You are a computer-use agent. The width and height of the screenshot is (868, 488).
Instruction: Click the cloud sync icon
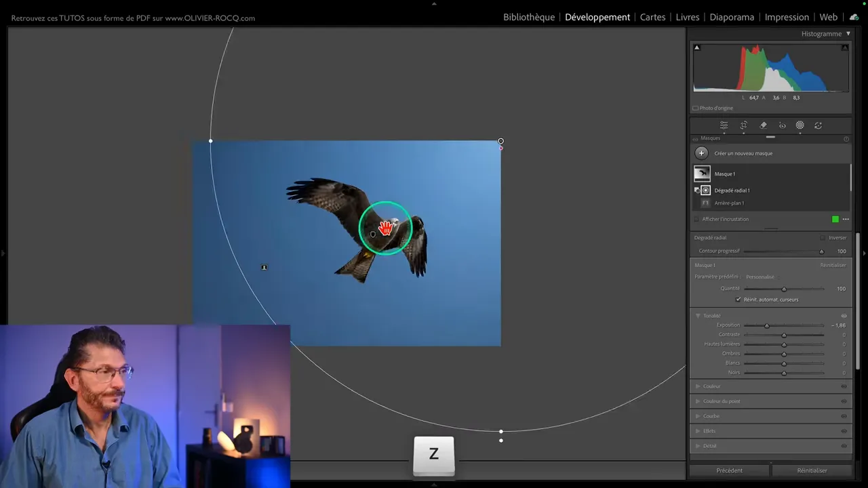coord(854,17)
